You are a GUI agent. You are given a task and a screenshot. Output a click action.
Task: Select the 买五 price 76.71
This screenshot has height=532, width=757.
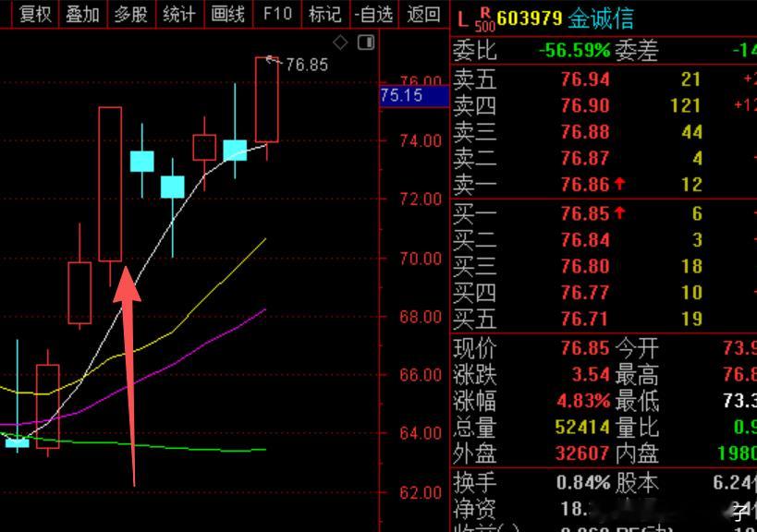[x=585, y=319]
